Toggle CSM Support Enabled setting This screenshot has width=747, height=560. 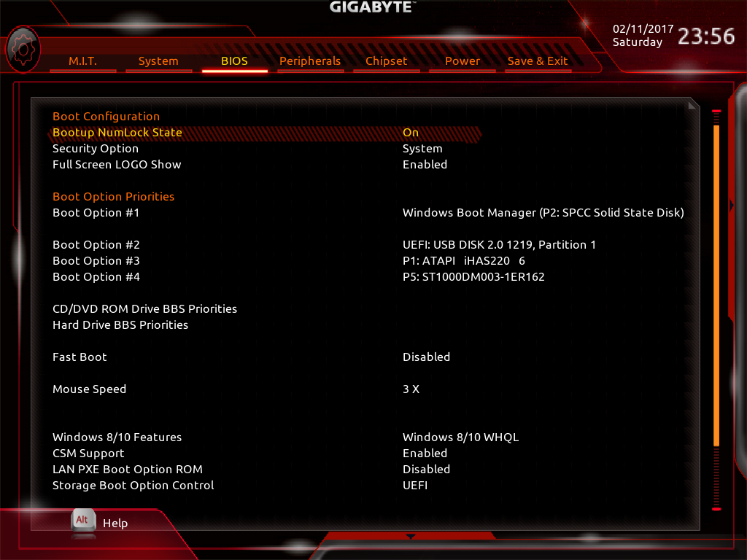tap(425, 453)
